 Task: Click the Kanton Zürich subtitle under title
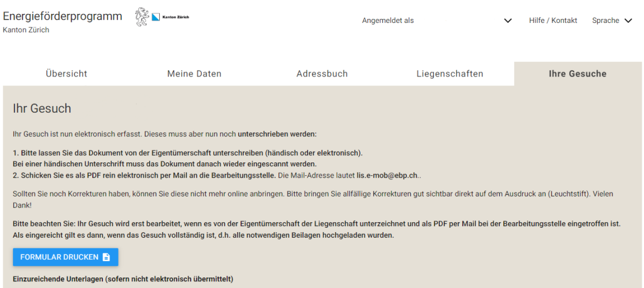[x=26, y=30]
